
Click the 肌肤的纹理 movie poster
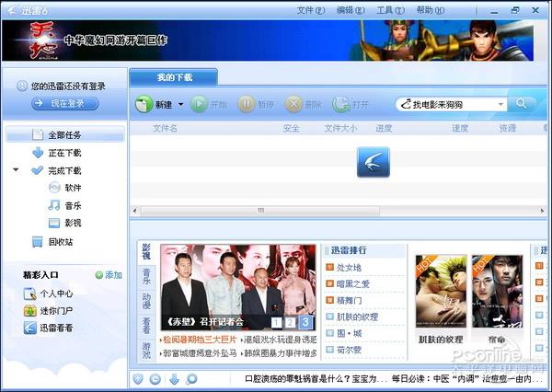pos(441,292)
